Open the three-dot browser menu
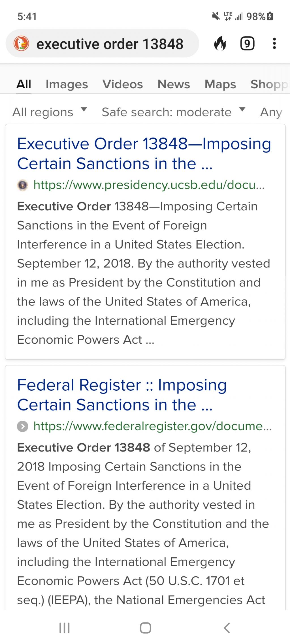This screenshot has width=290, height=644. [x=274, y=44]
